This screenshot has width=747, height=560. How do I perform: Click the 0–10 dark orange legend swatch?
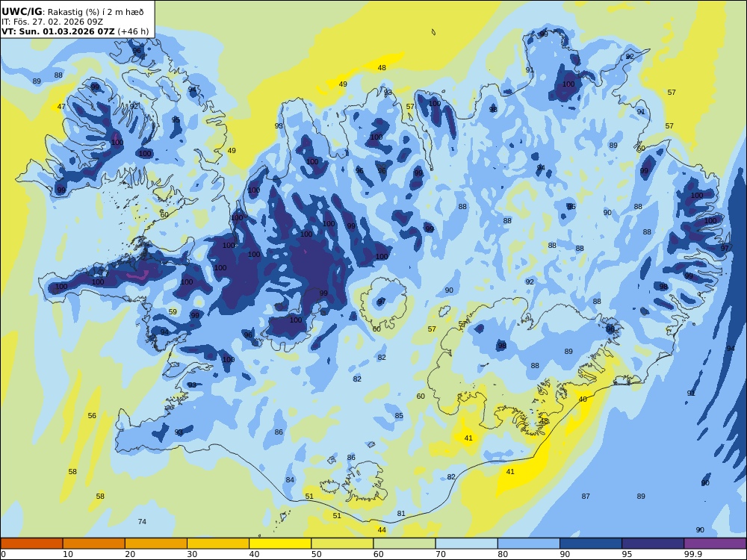click(31, 544)
